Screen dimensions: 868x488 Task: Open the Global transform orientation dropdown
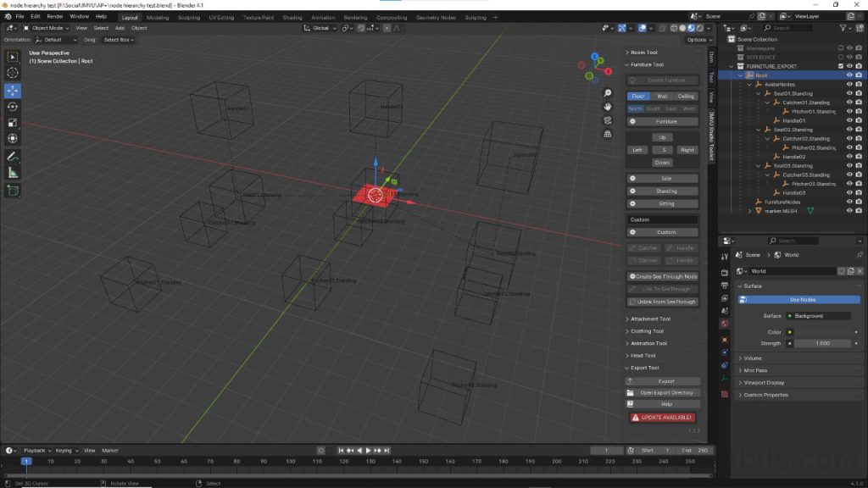point(322,28)
